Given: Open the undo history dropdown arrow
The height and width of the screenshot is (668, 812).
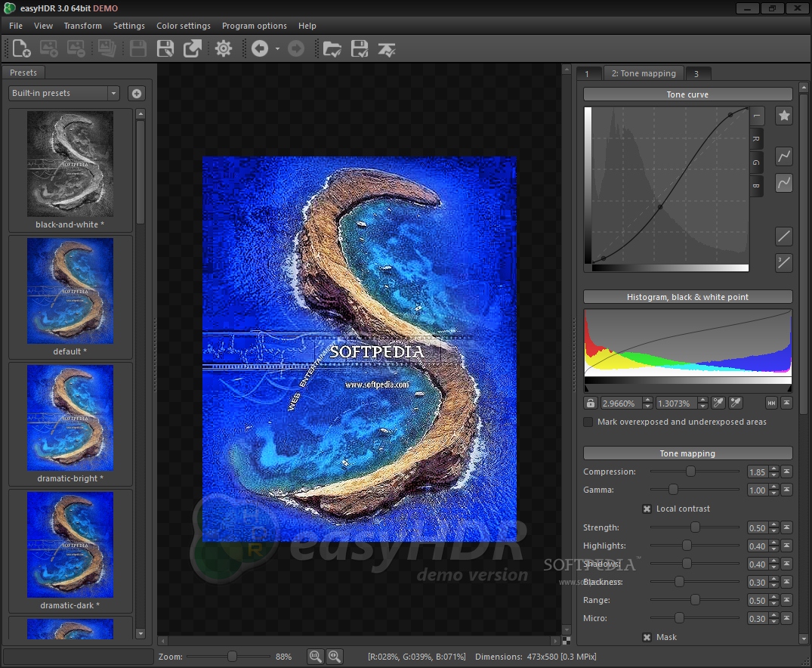Looking at the screenshot, I should click(277, 48).
